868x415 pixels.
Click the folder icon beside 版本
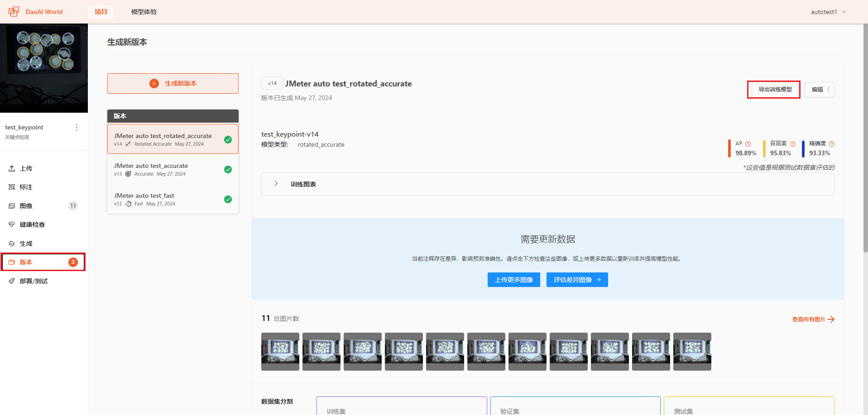(12, 262)
